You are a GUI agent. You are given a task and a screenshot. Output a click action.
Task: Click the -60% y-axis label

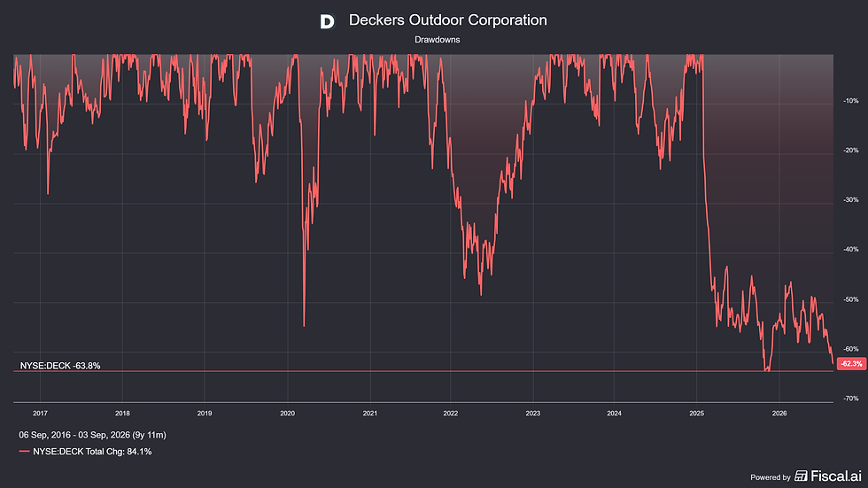click(851, 349)
